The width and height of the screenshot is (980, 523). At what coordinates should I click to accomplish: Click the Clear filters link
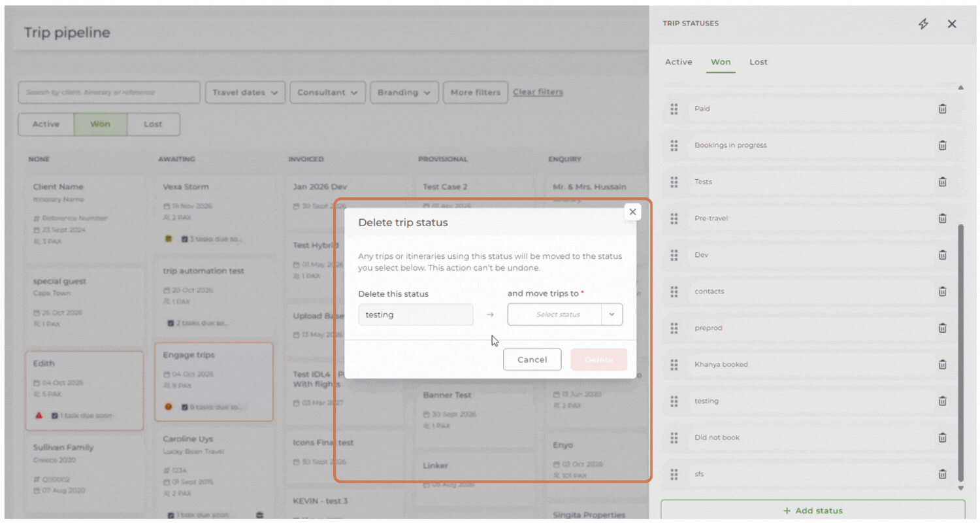coord(538,92)
